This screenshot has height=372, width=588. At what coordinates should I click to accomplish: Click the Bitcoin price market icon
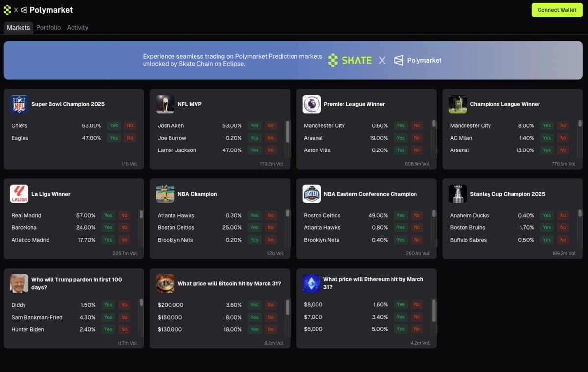[166, 283]
